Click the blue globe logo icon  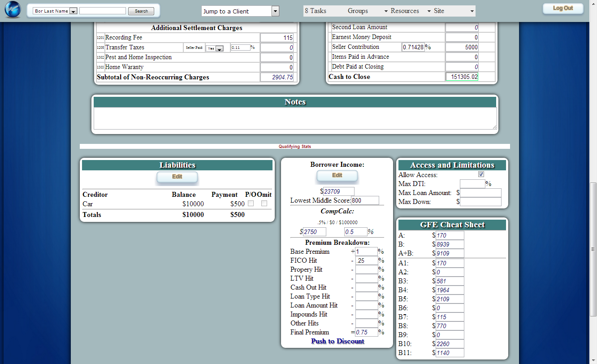[x=13, y=10]
